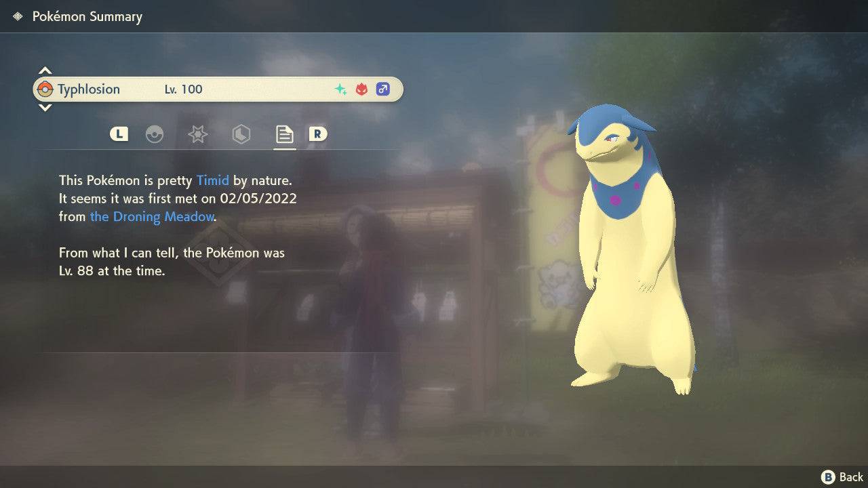Expand the Pokémon Summary header title
Screen dimensions: 868x488
coord(87,16)
